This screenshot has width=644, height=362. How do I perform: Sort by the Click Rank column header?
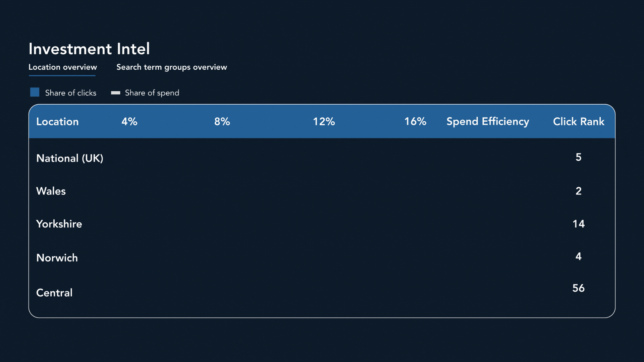click(x=578, y=121)
